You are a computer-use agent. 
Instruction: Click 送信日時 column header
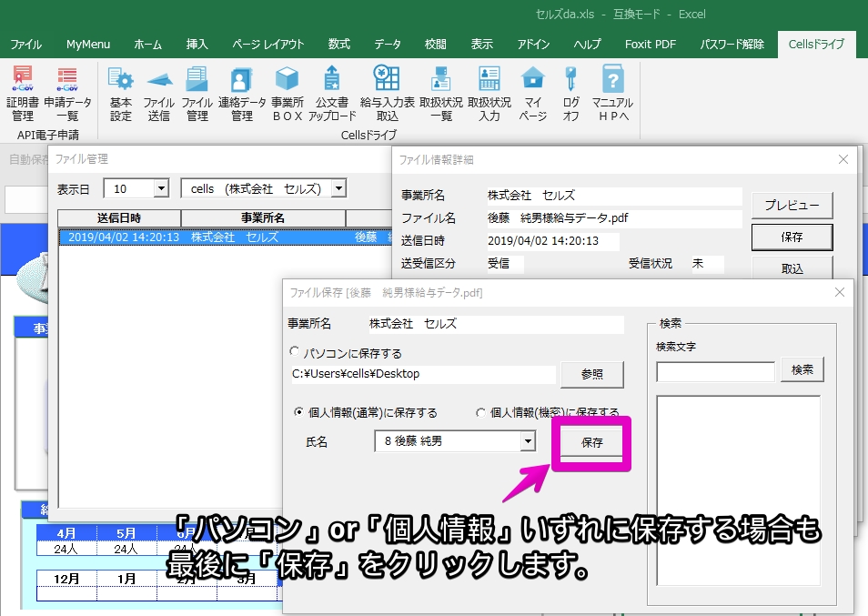(x=119, y=218)
